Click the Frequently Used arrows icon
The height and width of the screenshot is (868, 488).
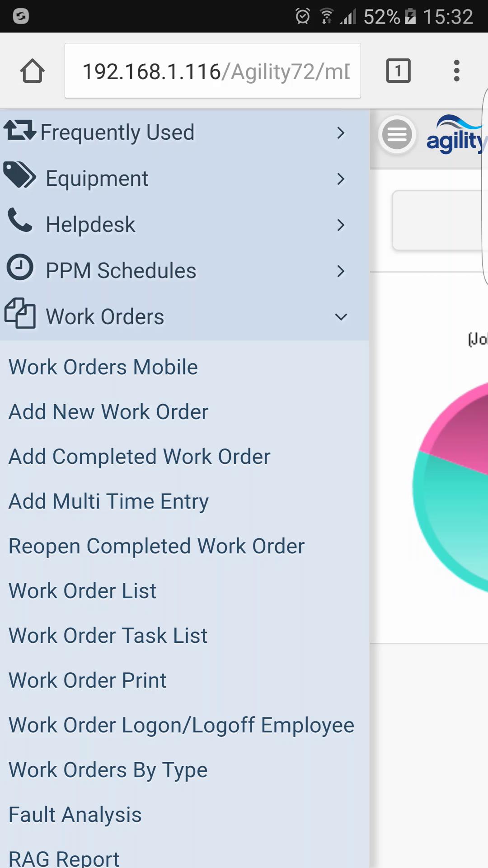coord(19,130)
